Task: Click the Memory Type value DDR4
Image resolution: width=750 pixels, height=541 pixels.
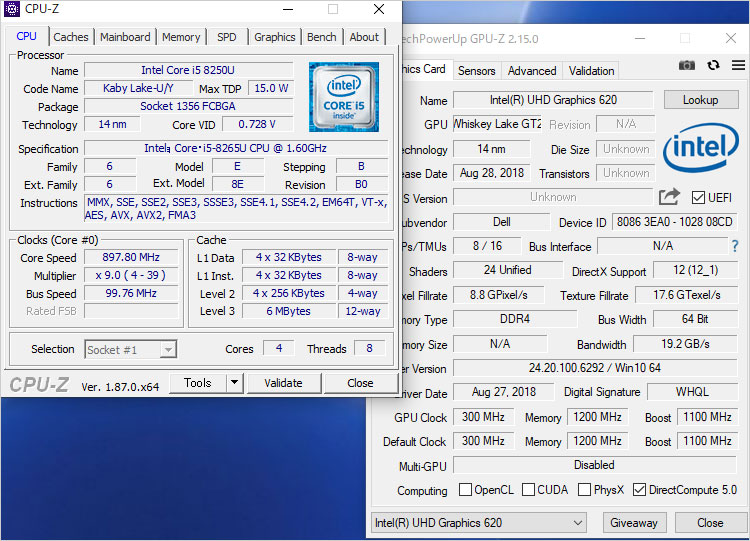Action: point(515,319)
